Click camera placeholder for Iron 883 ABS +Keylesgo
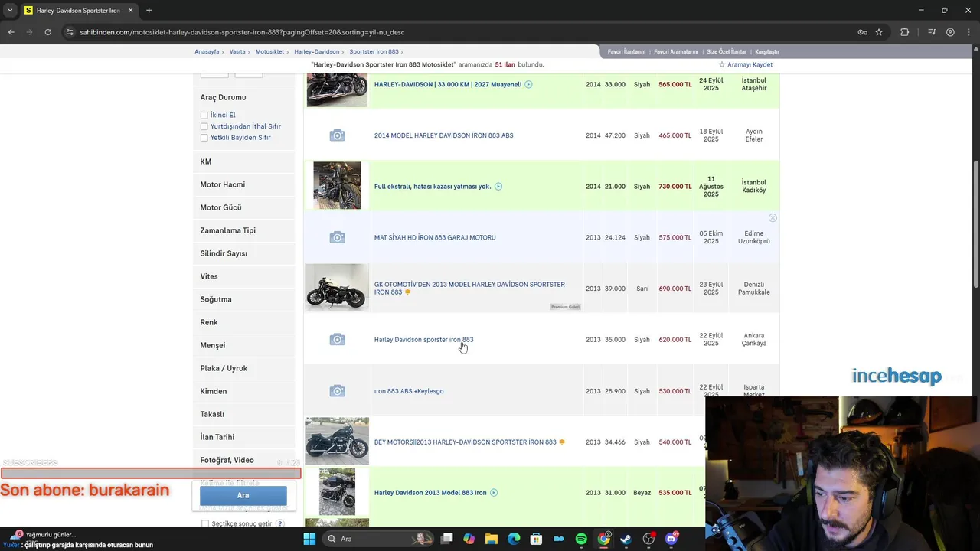The image size is (980, 551). click(337, 391)
